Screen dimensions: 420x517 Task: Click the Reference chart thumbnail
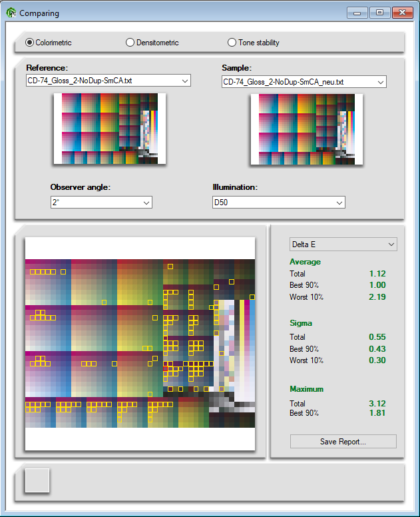(110, 129)
